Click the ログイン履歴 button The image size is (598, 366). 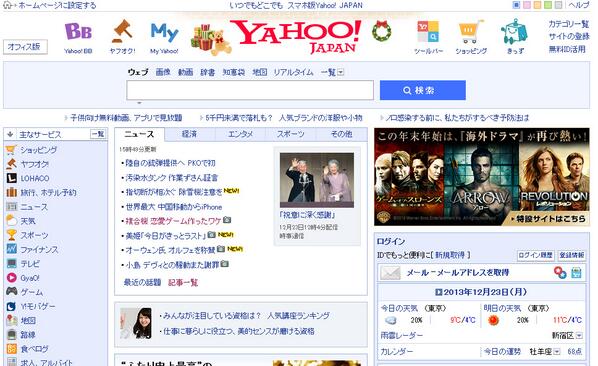click(535, 255)
